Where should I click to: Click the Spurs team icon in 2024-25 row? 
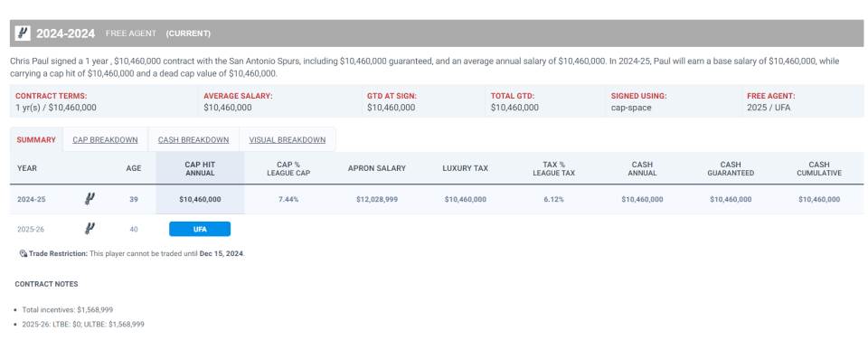[x=90, y=199]
